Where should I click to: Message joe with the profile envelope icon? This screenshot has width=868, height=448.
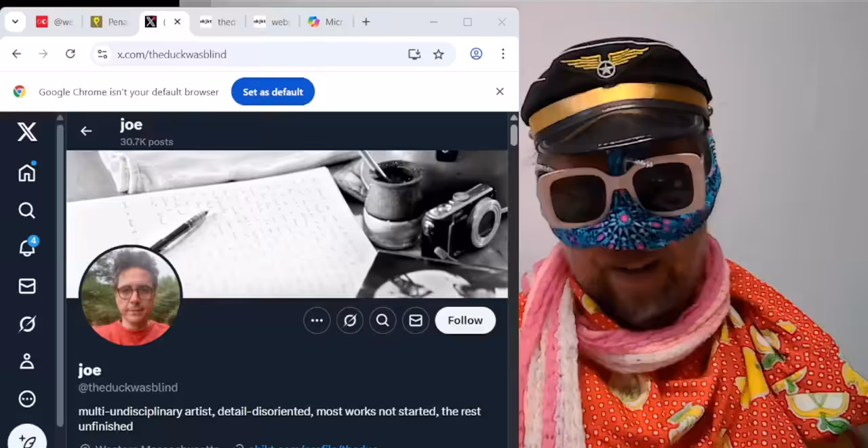[416, 320]
